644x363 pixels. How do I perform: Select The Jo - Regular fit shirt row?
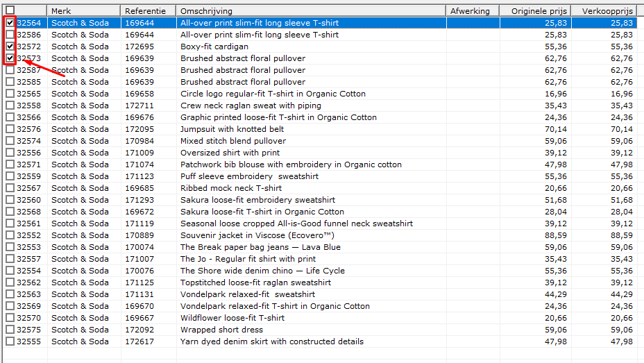click(320, 259)
